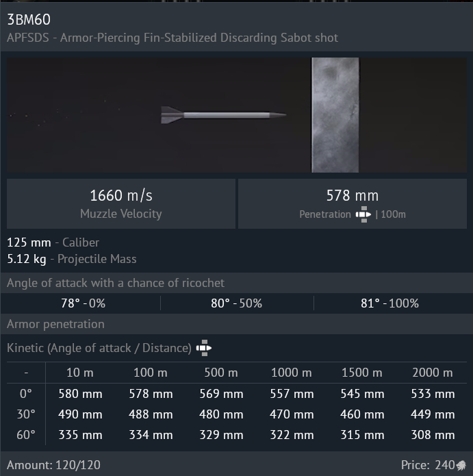Click the 30° row label

click(26, 414)
